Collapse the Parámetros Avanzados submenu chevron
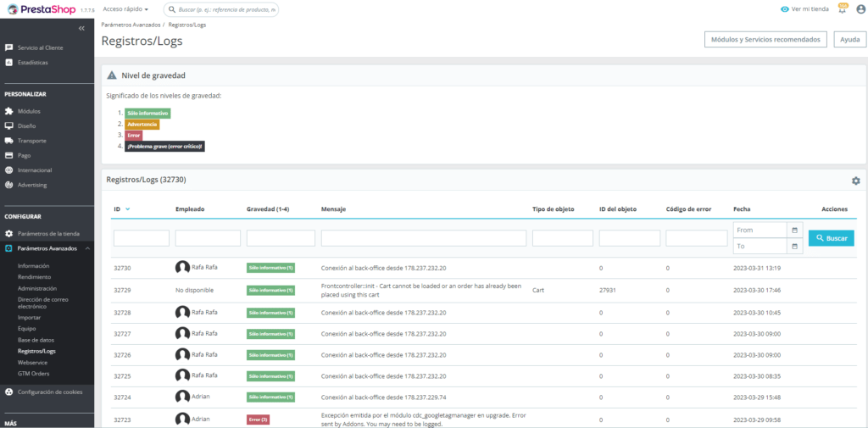Image resolution: width=868 pixels, height=428 pixels. [x=87, y=248]
